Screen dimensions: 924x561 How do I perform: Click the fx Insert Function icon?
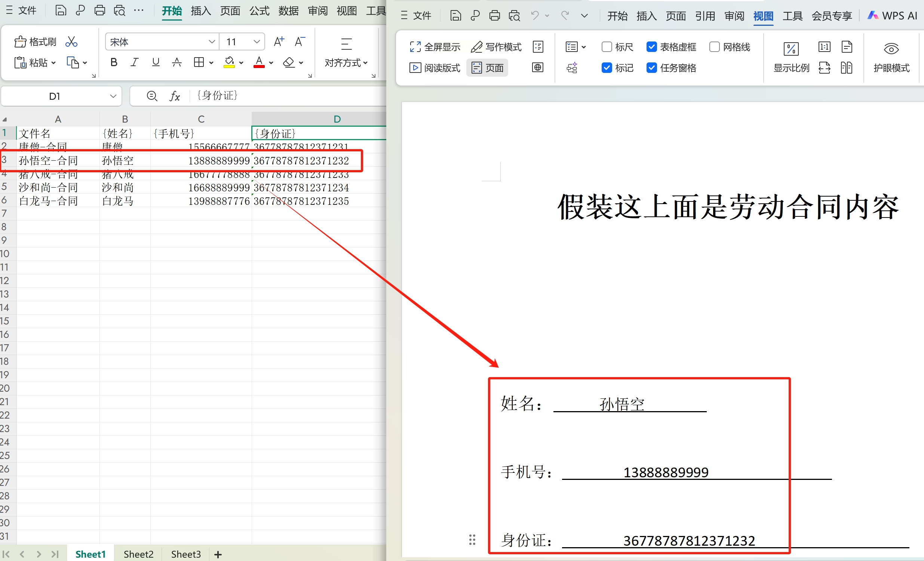(175, 96)
